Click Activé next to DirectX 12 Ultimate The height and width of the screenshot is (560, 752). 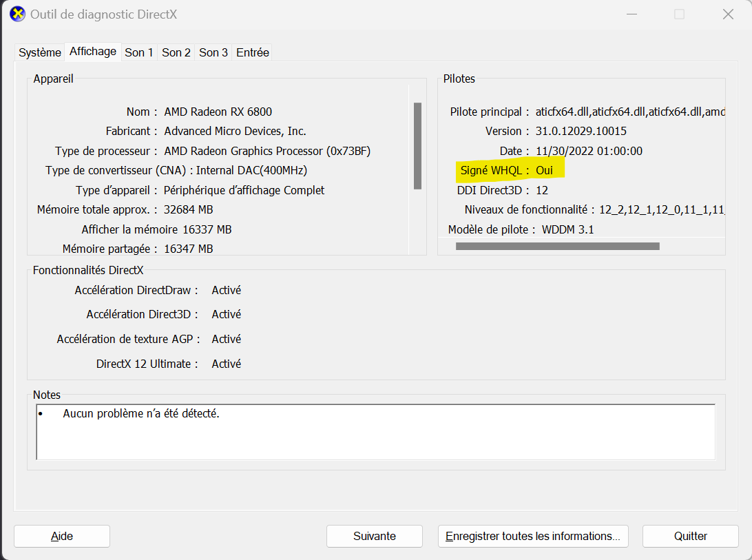coord(227,364)
